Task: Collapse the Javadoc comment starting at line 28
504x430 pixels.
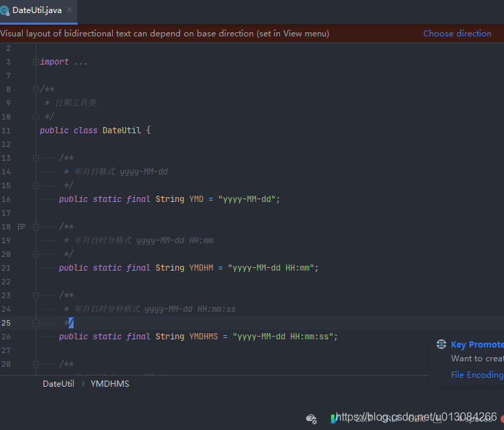Action: pyautogui.click(x=36, y=364)
